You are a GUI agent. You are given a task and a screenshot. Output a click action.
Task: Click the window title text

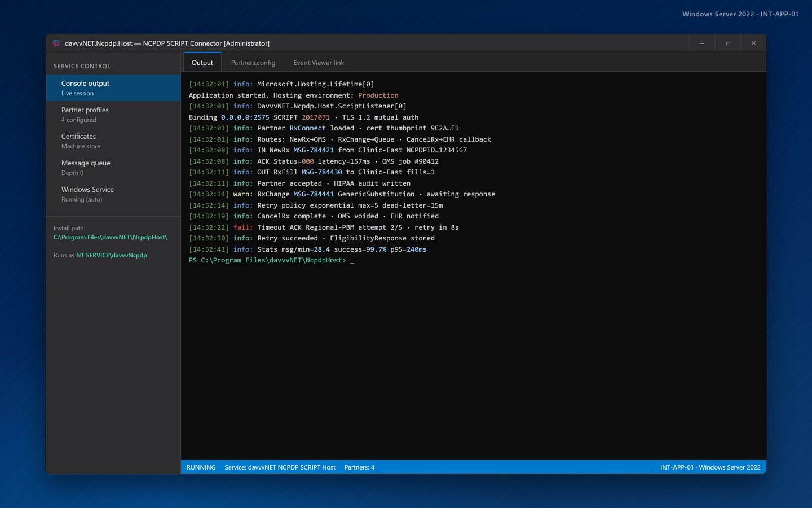[167, 43]
